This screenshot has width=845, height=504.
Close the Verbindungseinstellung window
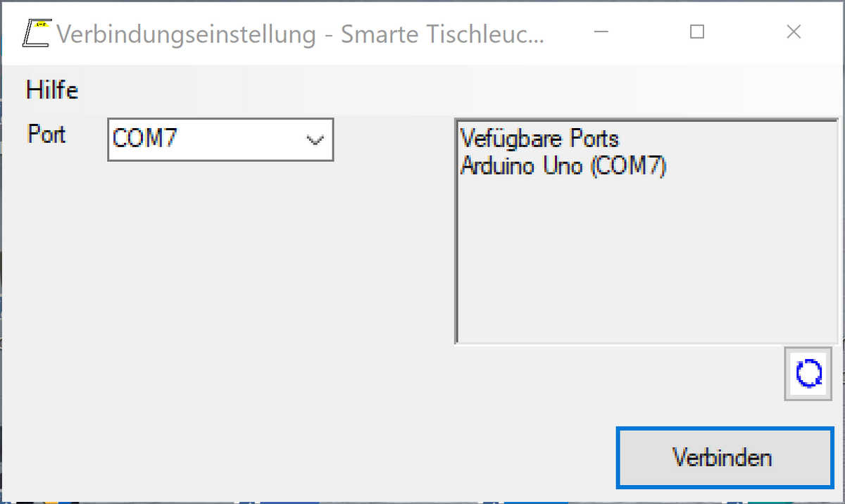point(794,32)
